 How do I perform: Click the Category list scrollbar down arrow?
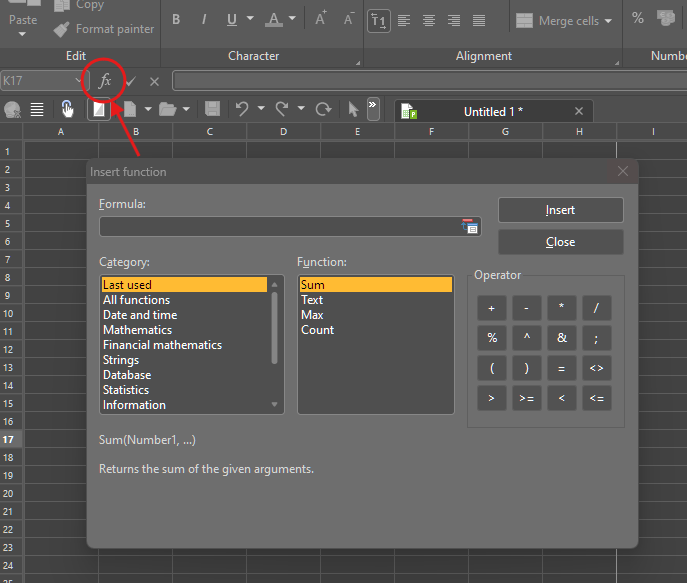(x=276, y=405)
